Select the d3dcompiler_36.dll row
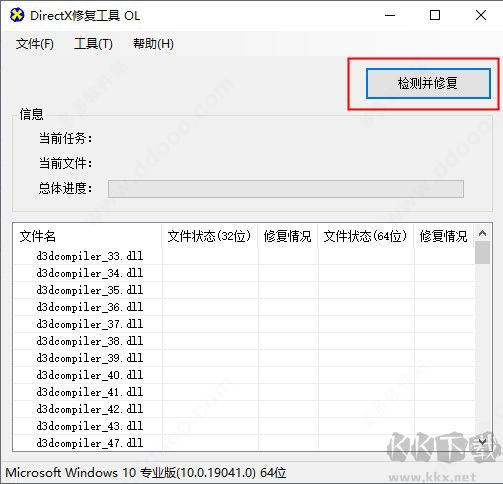The width and height of the screenshot is (503, 484). pos(244,307)
